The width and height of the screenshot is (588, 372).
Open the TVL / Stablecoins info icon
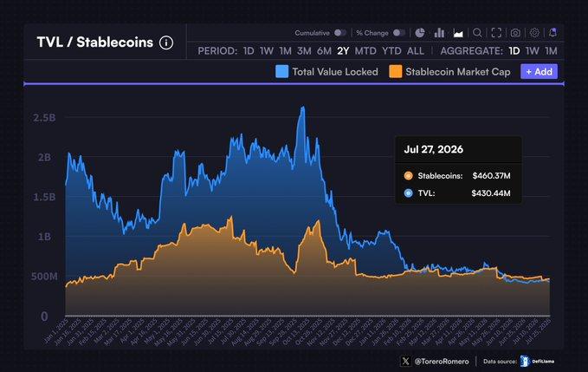166,42
